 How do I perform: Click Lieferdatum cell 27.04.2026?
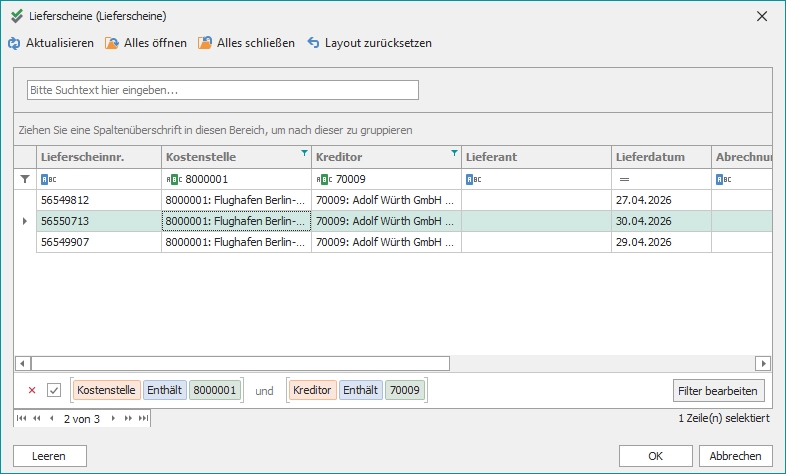661,200
